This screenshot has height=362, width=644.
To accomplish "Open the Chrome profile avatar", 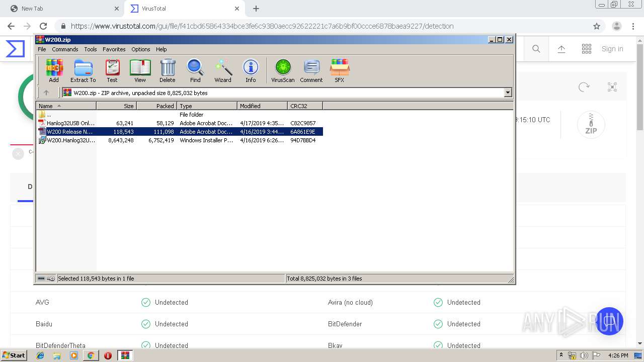I will click(616, 26).
